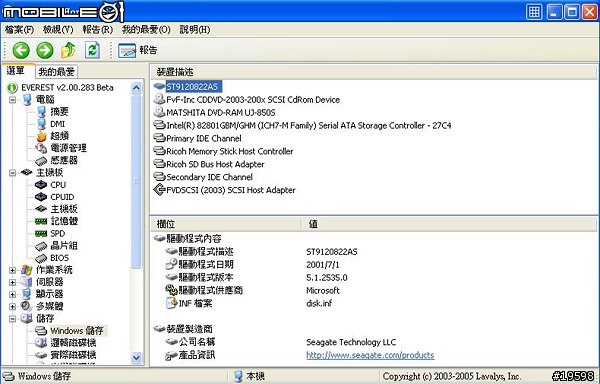
Task: Collapse the 儲存 tree node
Action: pos(13,319)
